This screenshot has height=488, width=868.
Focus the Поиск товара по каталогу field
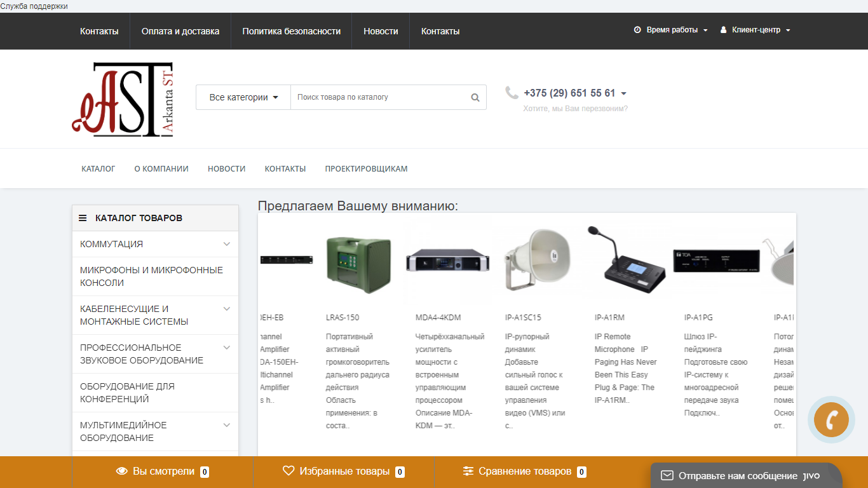click(380, 97)
